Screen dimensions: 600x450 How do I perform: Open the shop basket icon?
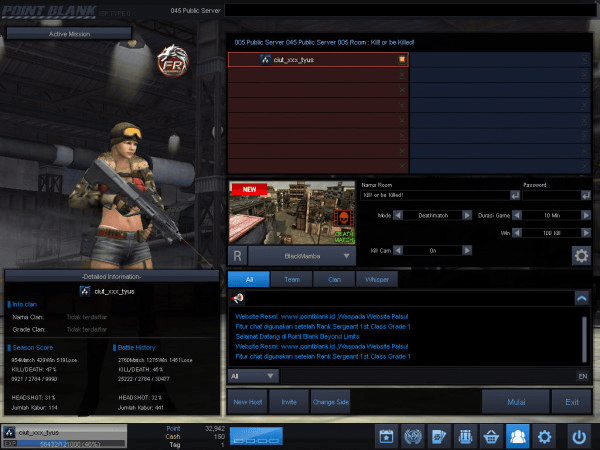[x=491, y=436]
